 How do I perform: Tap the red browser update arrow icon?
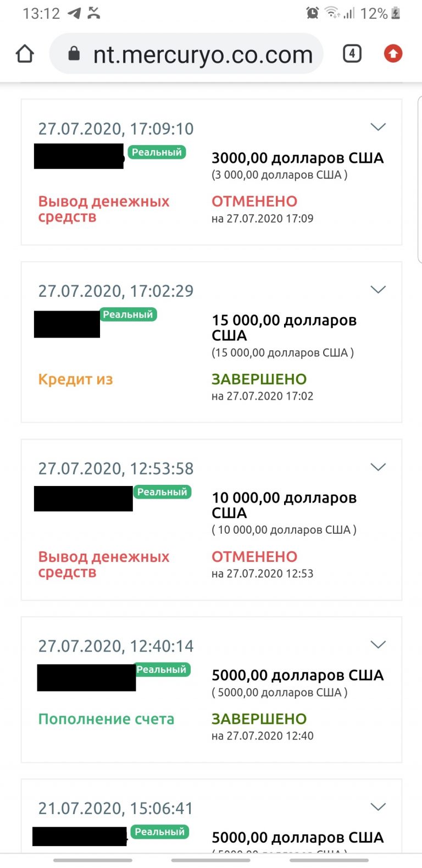[393, 53]
